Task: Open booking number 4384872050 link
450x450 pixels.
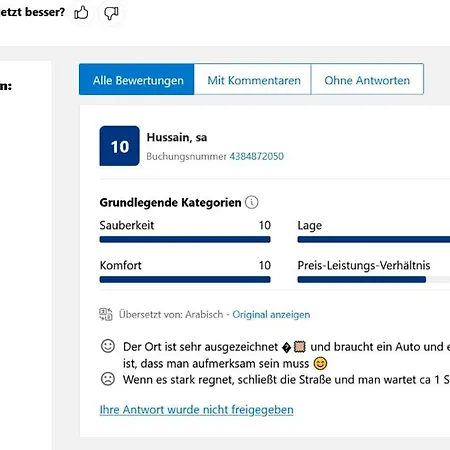Action: pyautogui.click(x=257, y=156)
